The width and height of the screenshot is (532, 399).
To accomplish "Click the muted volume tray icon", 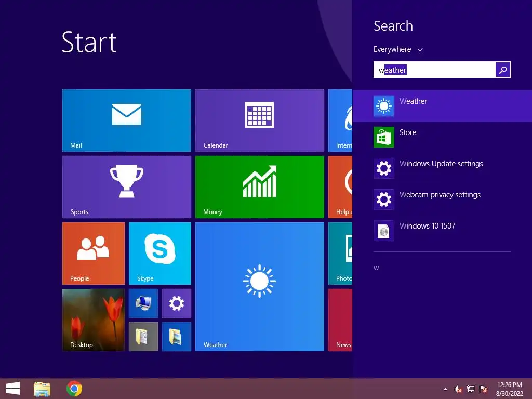I will pyautogui.click(x=458, y=389).
